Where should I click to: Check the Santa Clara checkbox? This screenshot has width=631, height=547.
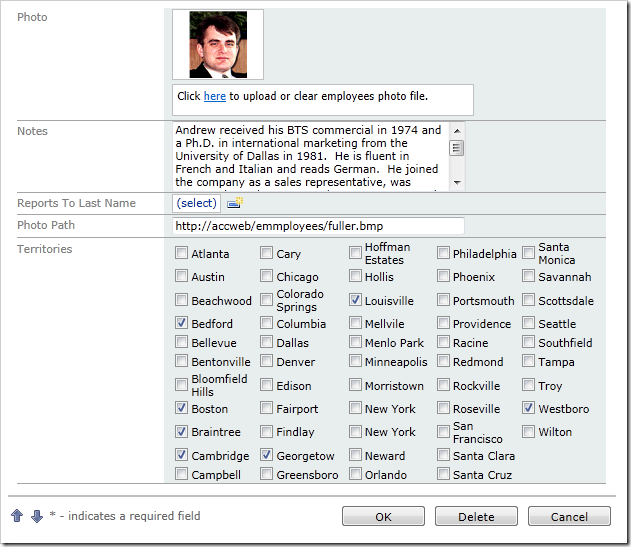[443, 455]
